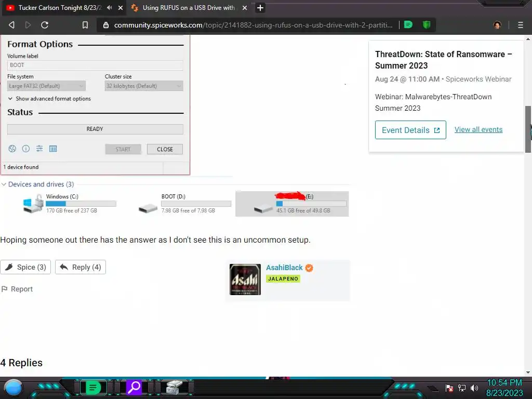Click the padlock site security icon

106,25
